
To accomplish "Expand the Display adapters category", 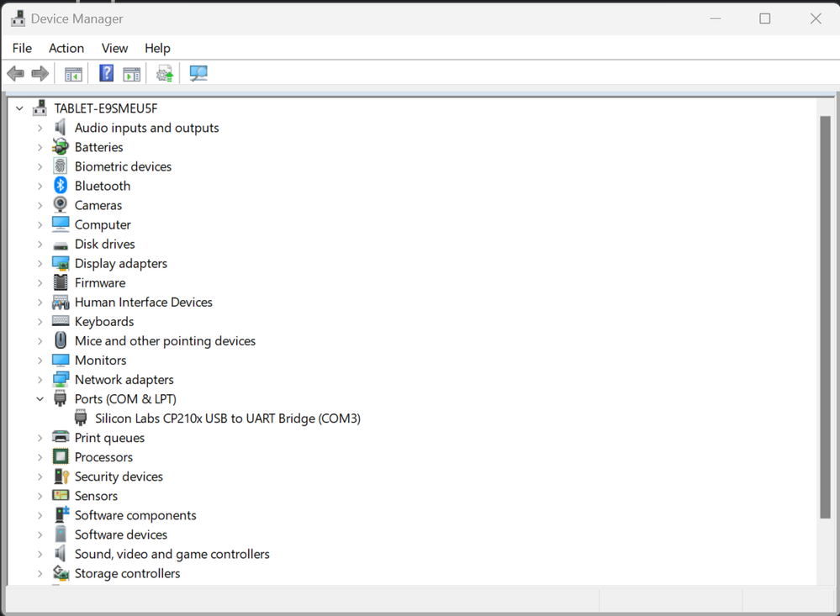I will (40, 264).
